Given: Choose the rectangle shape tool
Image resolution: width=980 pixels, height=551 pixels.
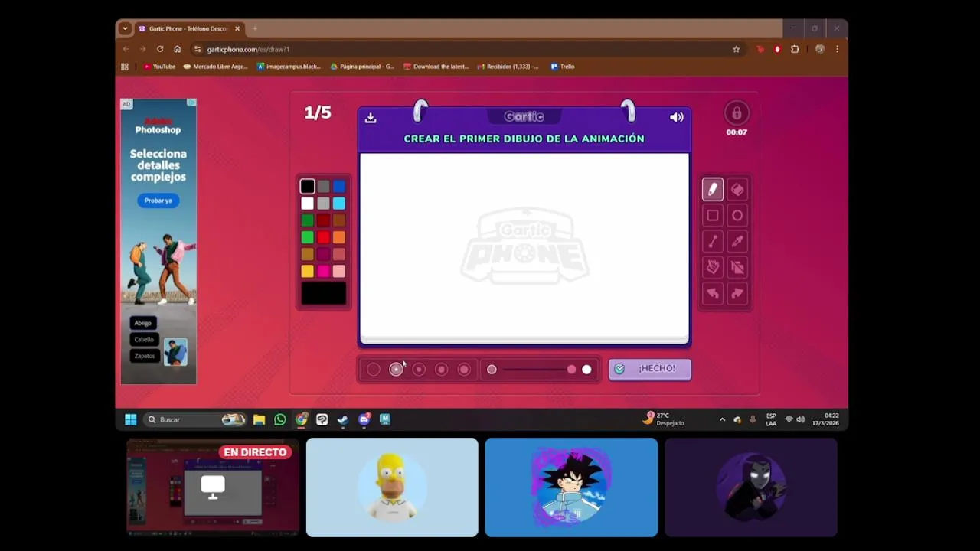Looking at the screenshot, I should coord(713,216).
